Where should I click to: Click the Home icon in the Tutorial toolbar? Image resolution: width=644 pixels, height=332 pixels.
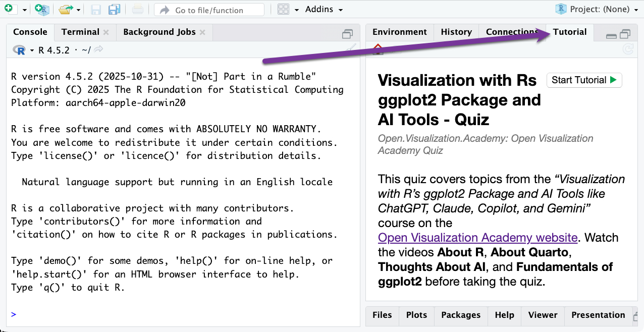pos(377,48)
